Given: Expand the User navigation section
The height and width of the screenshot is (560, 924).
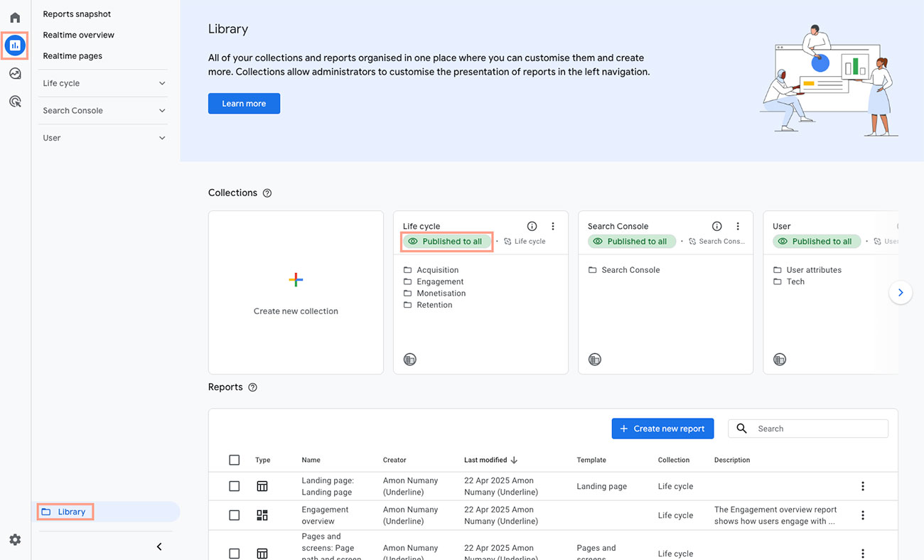Looking at the screenshot, I should point(104,138).
